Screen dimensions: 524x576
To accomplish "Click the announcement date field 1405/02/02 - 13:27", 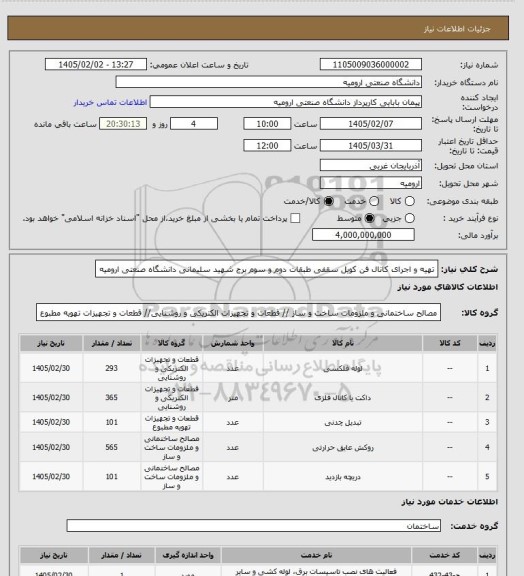I will coord(96,65).
